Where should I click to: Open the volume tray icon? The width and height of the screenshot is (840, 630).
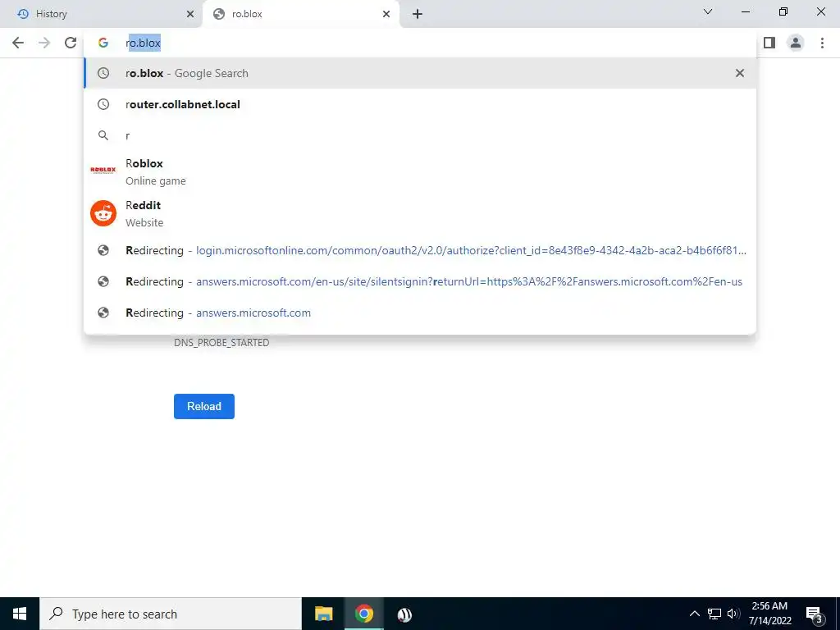(x=733, y=614)
